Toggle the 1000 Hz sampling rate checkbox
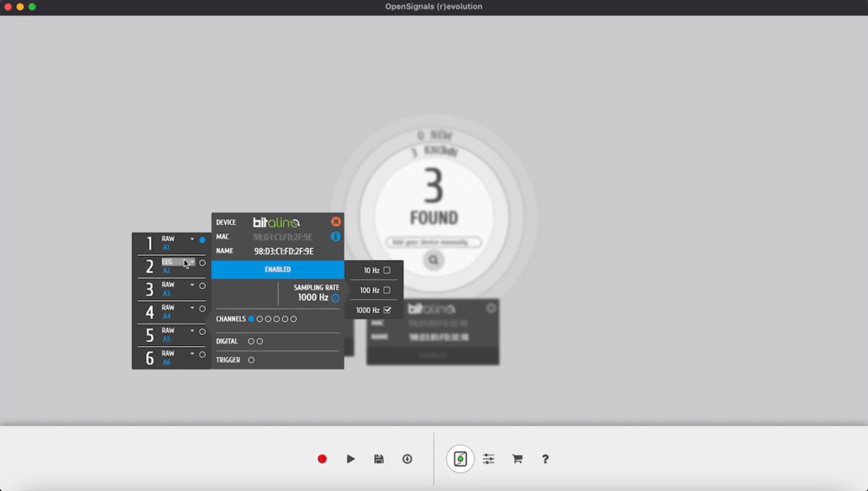Viewport: 868px width, 491px height. click(x=387, y=310)
